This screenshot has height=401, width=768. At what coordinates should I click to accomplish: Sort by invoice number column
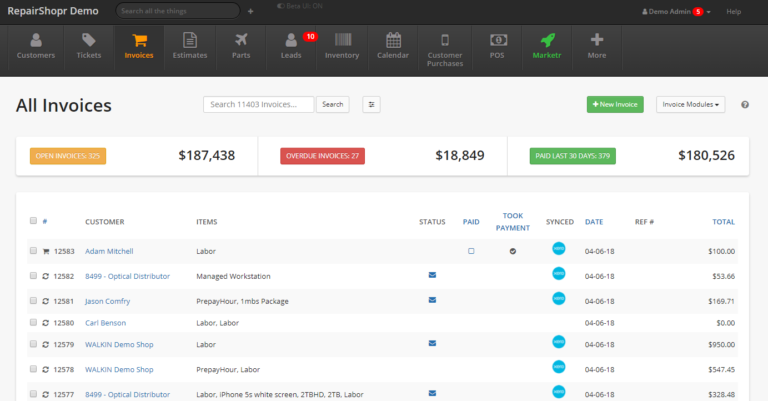tap(45, 221)
